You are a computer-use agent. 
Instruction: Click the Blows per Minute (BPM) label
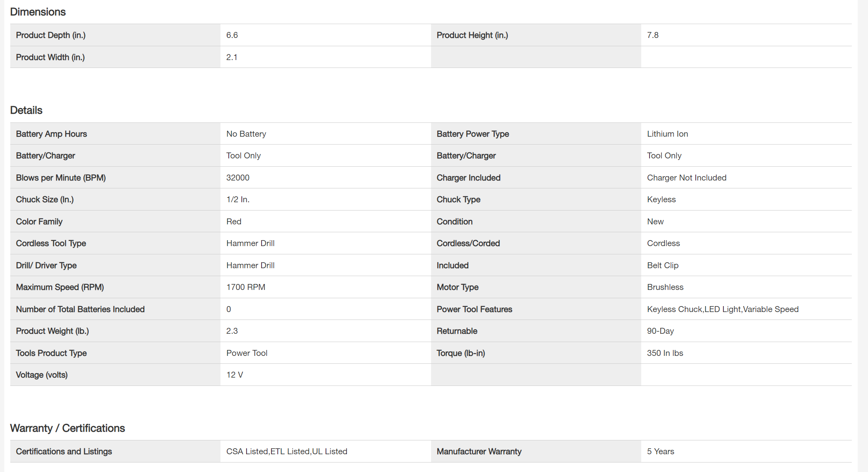click(61, 178)
